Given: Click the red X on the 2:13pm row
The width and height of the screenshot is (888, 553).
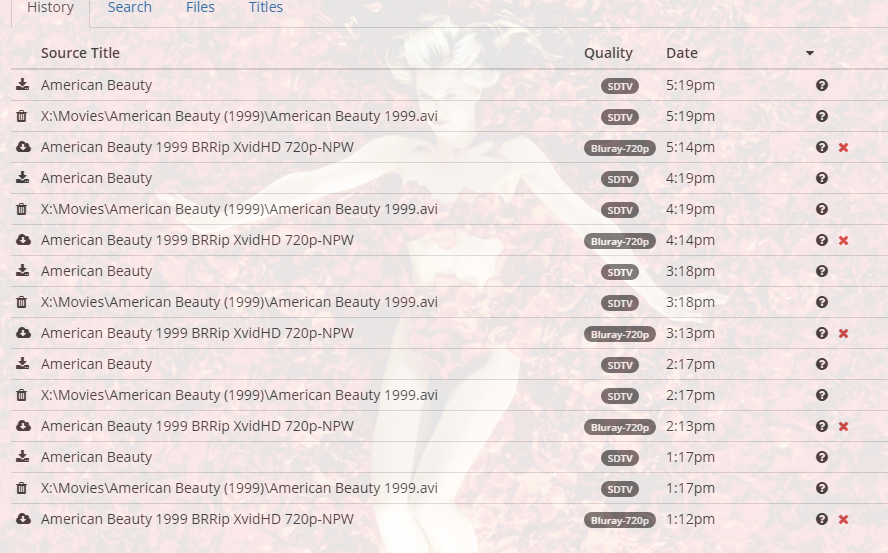Looking at the screenshot, I should pyautogui.click(x=843, y=426).
